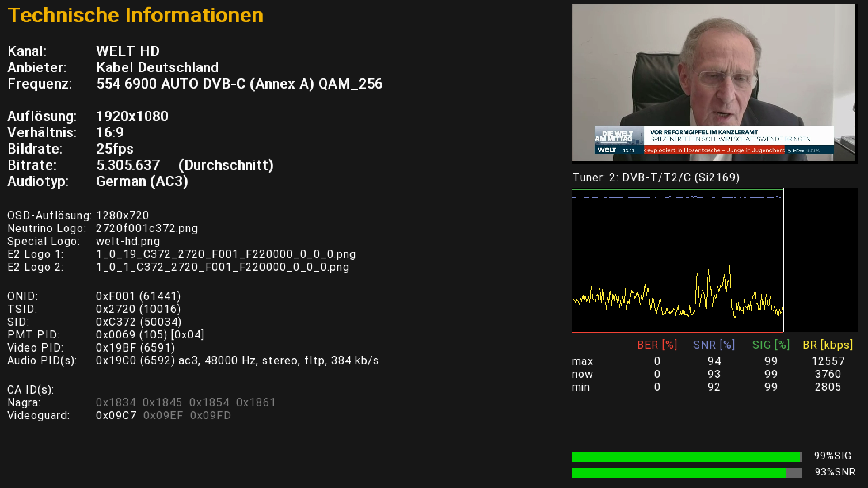Click the max SNR value "94"

point(714,361)
